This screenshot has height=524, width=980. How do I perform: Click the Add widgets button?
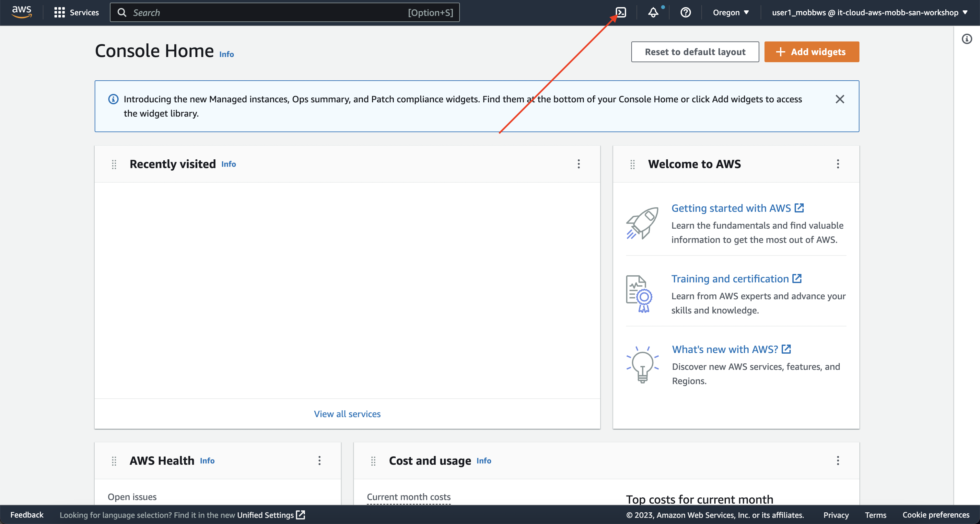tap(811, 52)
